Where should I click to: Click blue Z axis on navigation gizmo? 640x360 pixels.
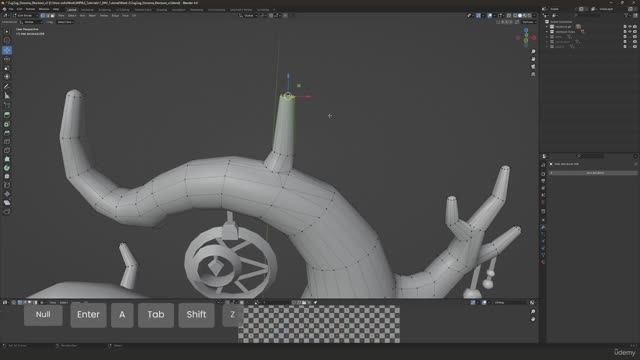(526, 31)
